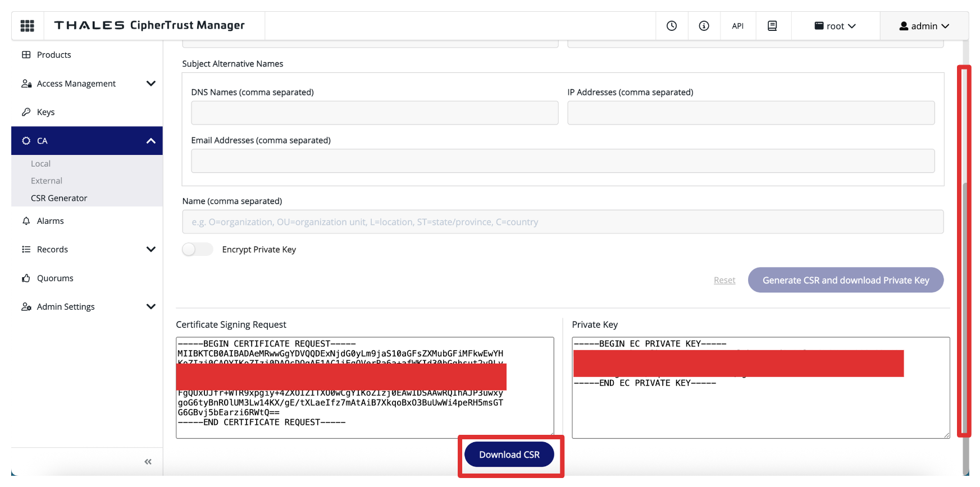Open the root domain dropdown
This screenshot has height=487, width=980.
[x=835, y=26]
